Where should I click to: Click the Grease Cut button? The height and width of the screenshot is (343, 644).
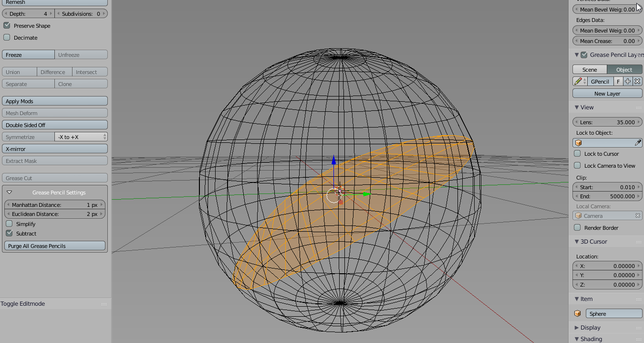(x=55, y=178)
